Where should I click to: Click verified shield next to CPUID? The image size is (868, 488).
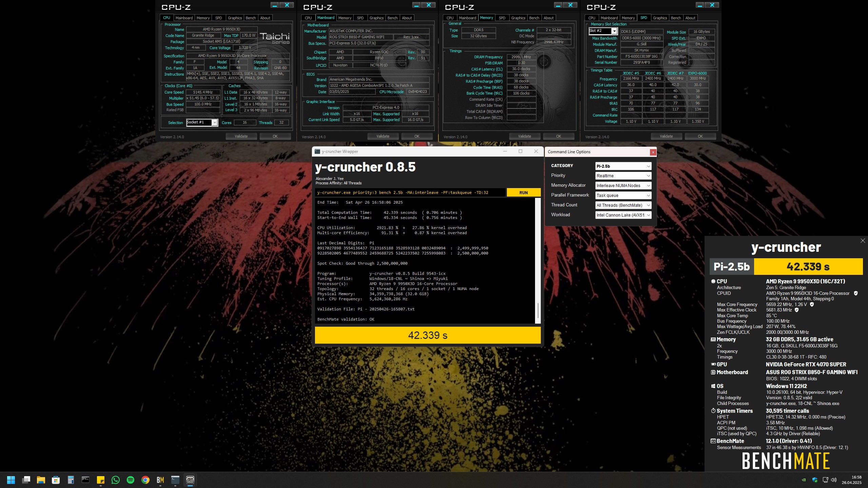click(856, 293)
